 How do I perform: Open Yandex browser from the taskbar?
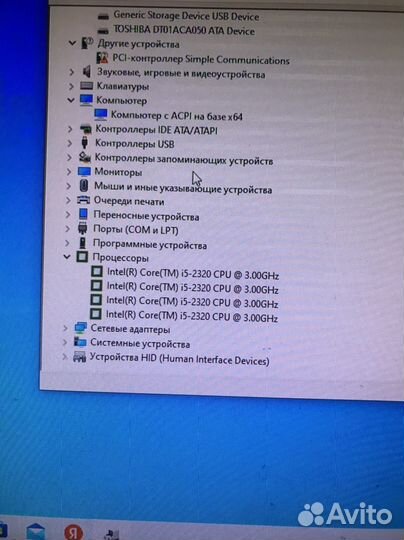pyautogui.click(x=73, y=532)
